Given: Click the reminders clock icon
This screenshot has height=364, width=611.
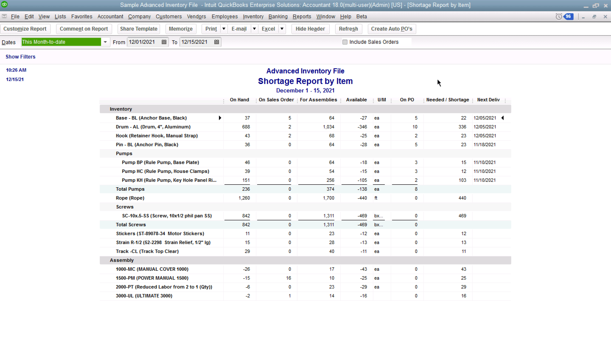Looking at the screenshot, I should coord(559,17).
